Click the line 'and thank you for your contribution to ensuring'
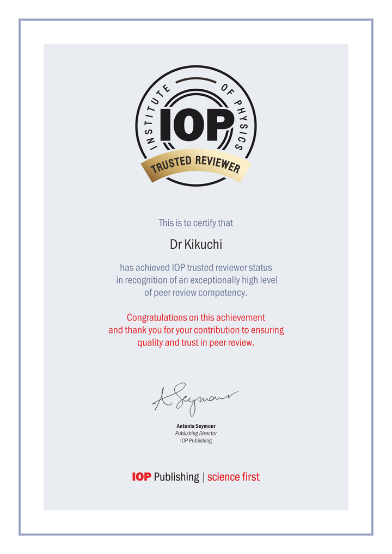 point(196,330)
